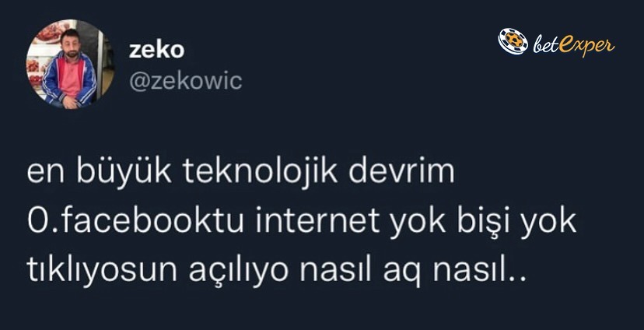
Task: Click the first word en of the tweet
Action: click(x=45, y=174)
